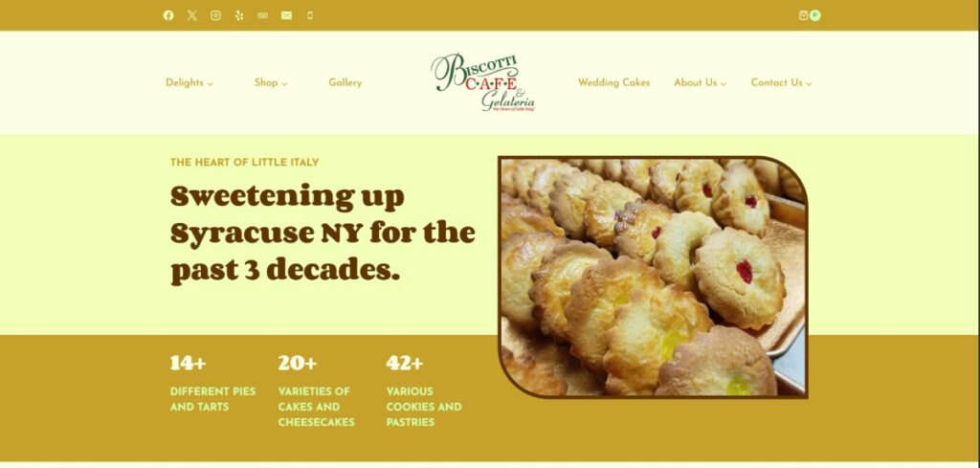Click the 20+ cakes and cheesecakes stat
This screenshot has width=980, height=468.
[316, 391]
